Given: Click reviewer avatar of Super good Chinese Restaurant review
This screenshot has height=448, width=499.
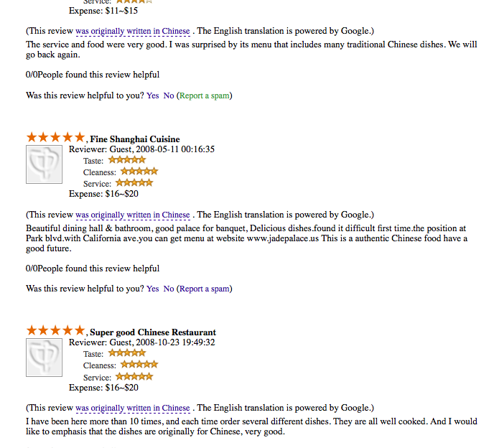Looking at the screenshot, I should (44, 358).
